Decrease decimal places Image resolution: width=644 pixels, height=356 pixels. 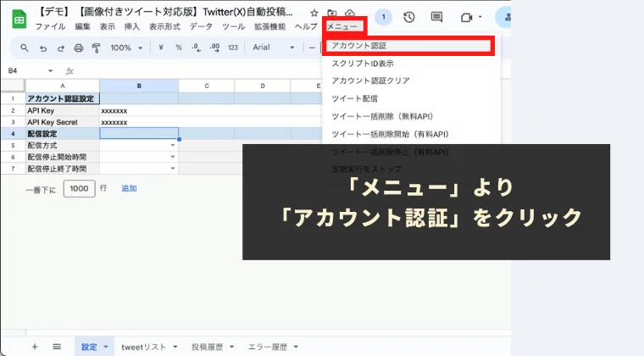click(x=197, y=47)
